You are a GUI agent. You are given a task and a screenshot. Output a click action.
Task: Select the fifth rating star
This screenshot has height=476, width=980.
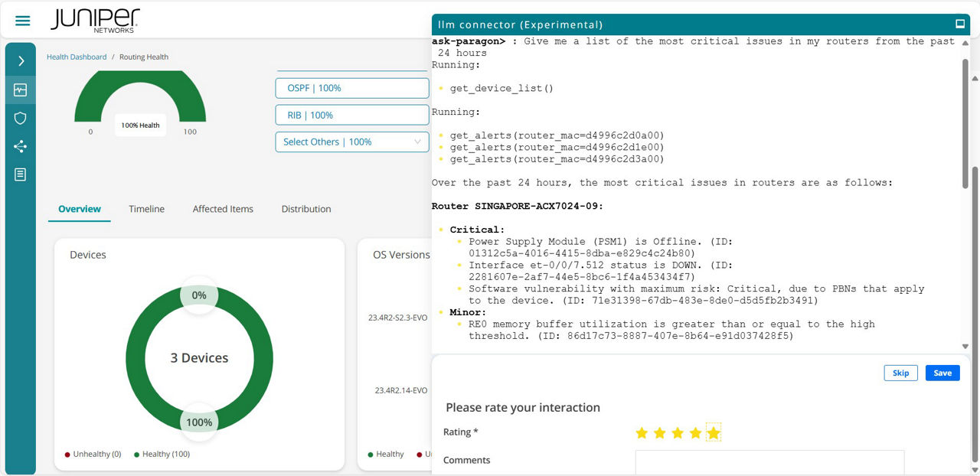tap(714, 432)
